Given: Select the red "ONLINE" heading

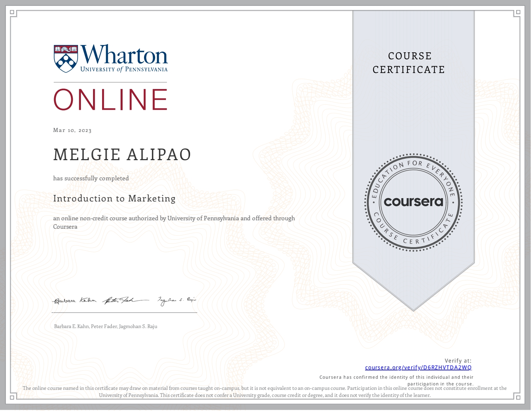Looking at the screenshot, I should [110, 99].
